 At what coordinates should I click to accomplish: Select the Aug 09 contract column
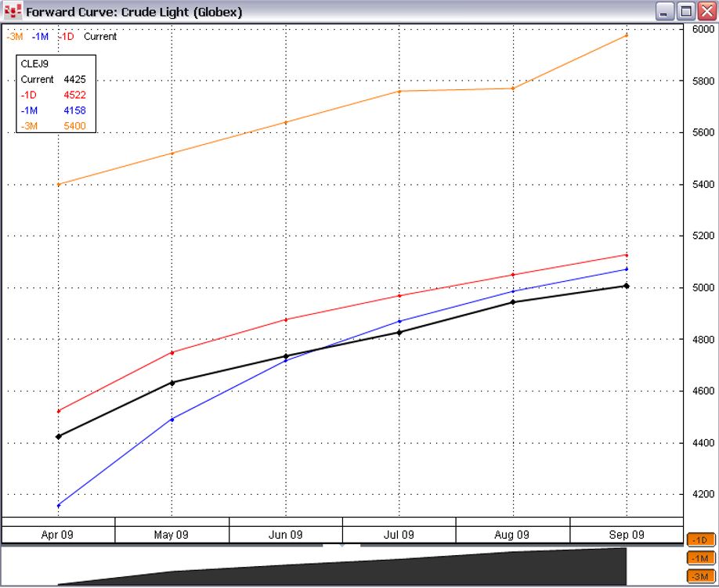(513, 535)
